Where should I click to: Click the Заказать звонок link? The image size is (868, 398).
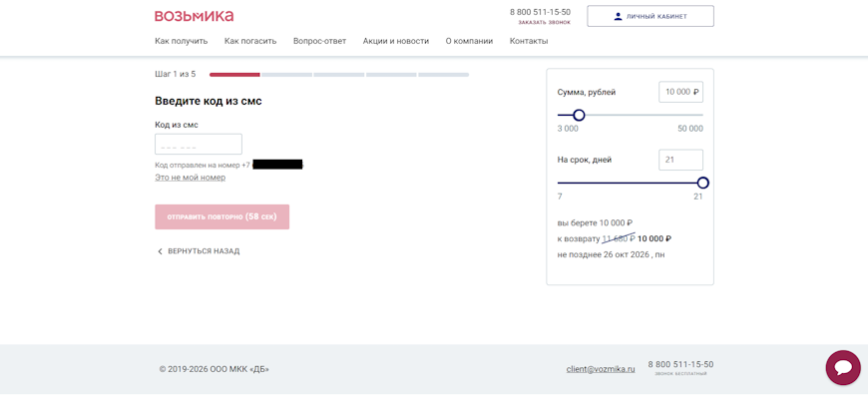(x=544, y=23)
